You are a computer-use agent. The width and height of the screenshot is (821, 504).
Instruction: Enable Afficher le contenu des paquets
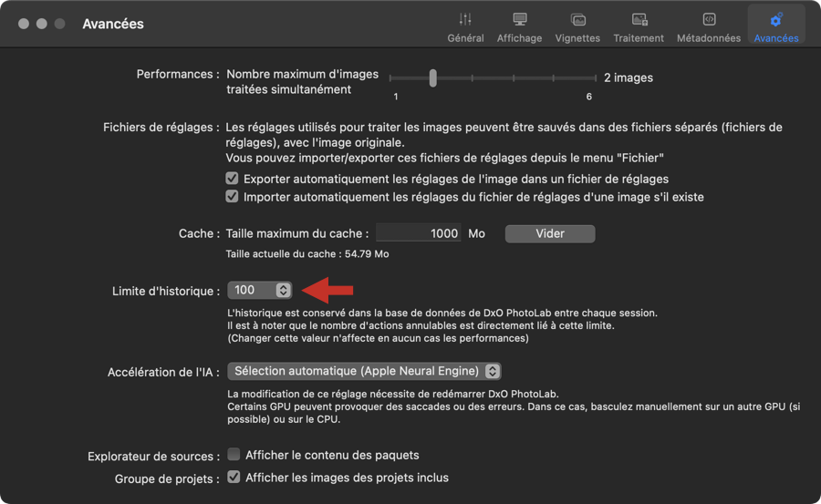[x=234, y=455]
